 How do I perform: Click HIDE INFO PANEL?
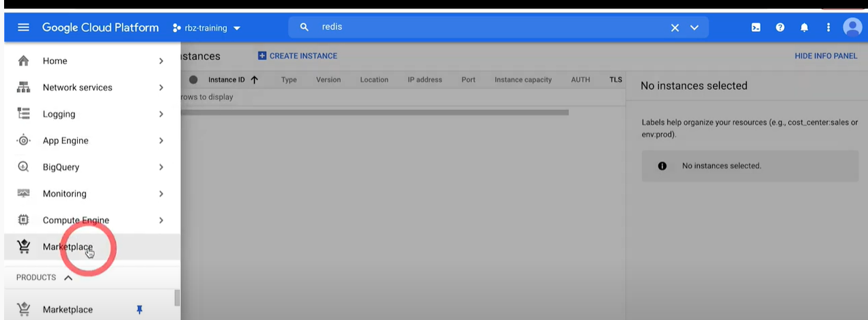[x=826, y=56]
